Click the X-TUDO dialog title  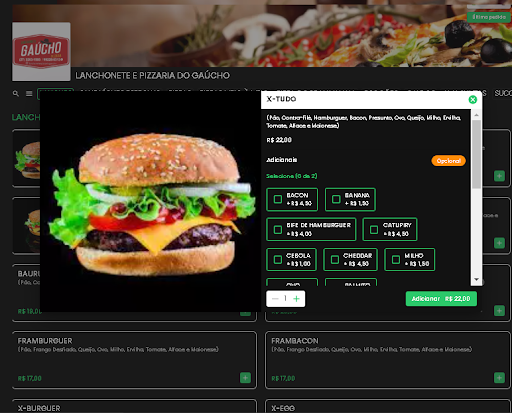(x=281, y=99)
